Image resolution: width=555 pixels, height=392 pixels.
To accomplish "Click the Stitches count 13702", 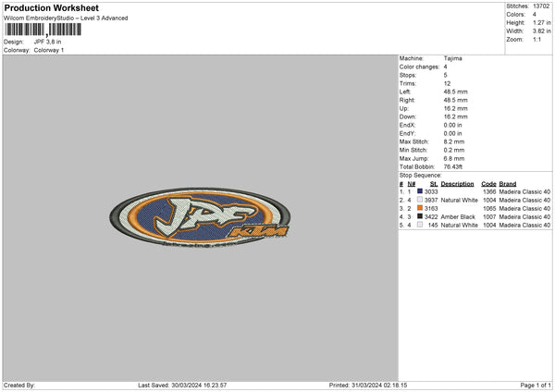I will click(x=541, y=6).
